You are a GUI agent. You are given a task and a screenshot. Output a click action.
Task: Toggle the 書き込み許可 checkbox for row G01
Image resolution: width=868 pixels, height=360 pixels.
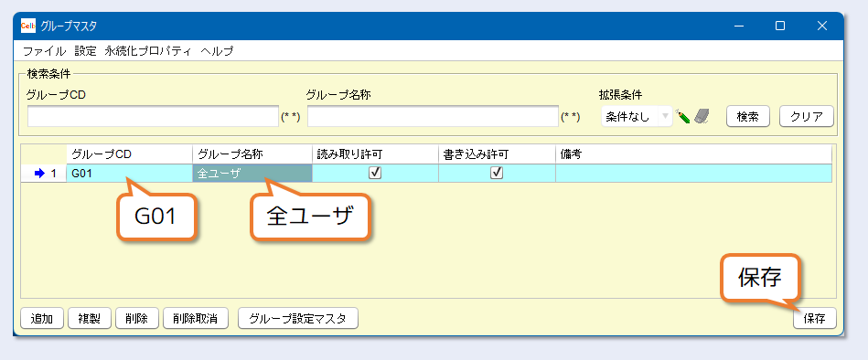coord(497,173)
